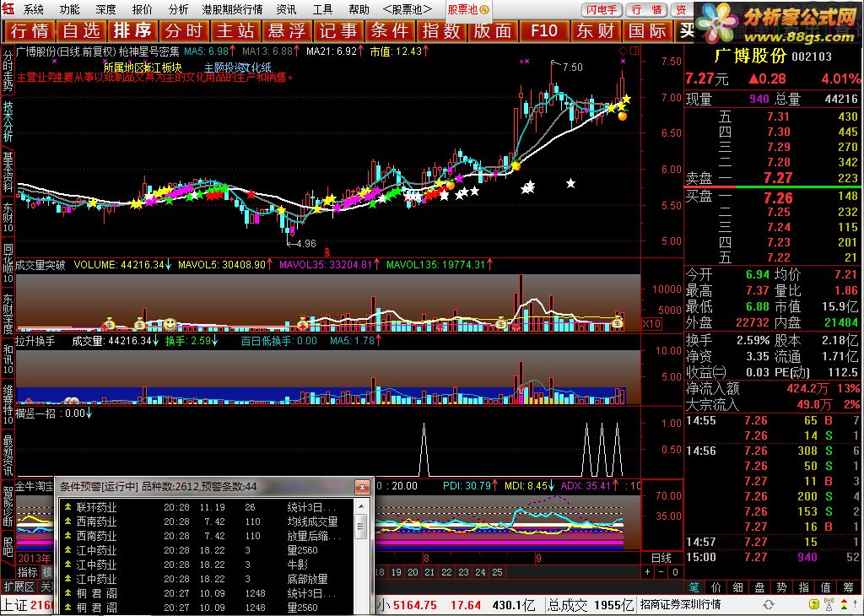Screen dimensions: 864x616
Task: Select the 维赛特10 side tab
Action: pyautogui.click(x=8, y=404)
